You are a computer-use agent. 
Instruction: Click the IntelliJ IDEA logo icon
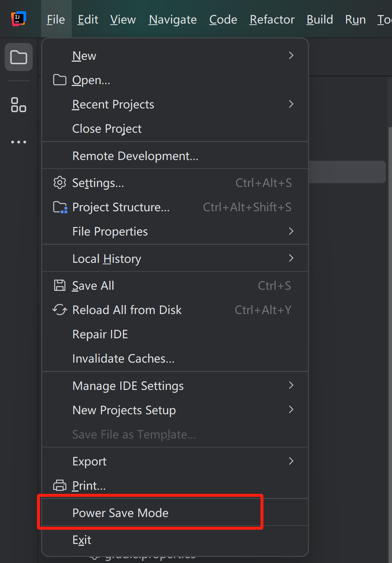point(18,19)
